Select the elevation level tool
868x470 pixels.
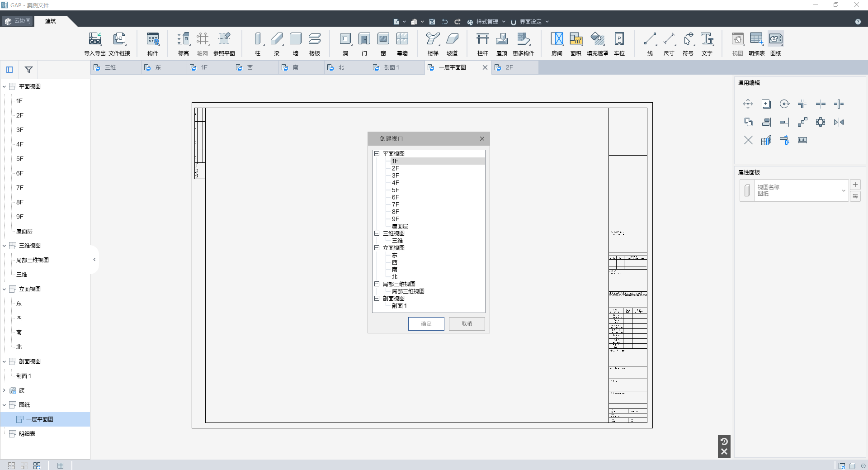pyautogui.click(x=183, y=44)
